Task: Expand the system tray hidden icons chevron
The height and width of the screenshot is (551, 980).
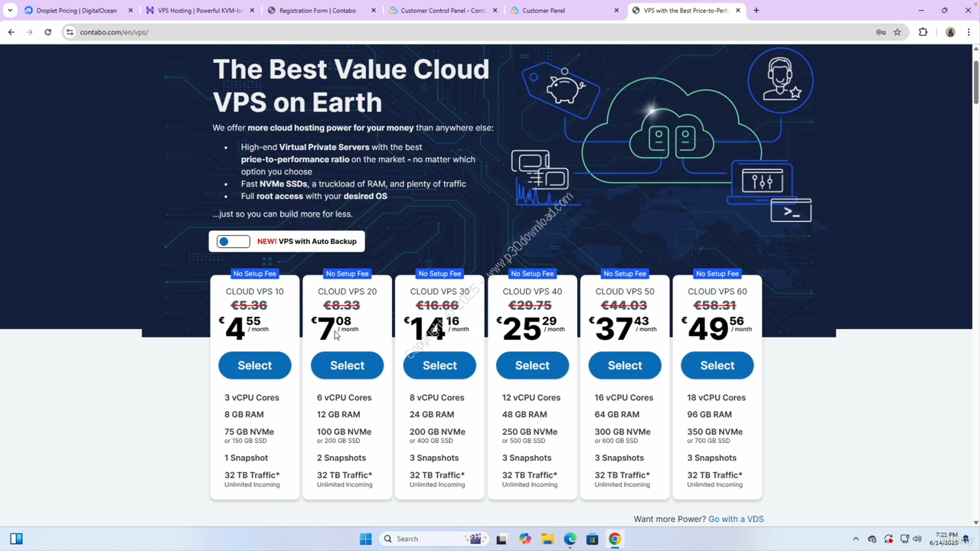Action: pos(856,539)
